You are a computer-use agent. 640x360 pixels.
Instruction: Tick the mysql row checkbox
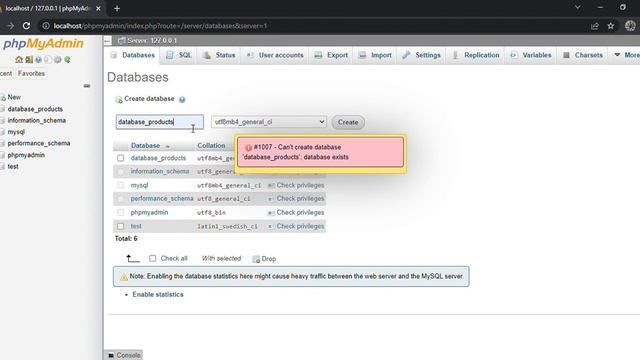click(120, 185)
